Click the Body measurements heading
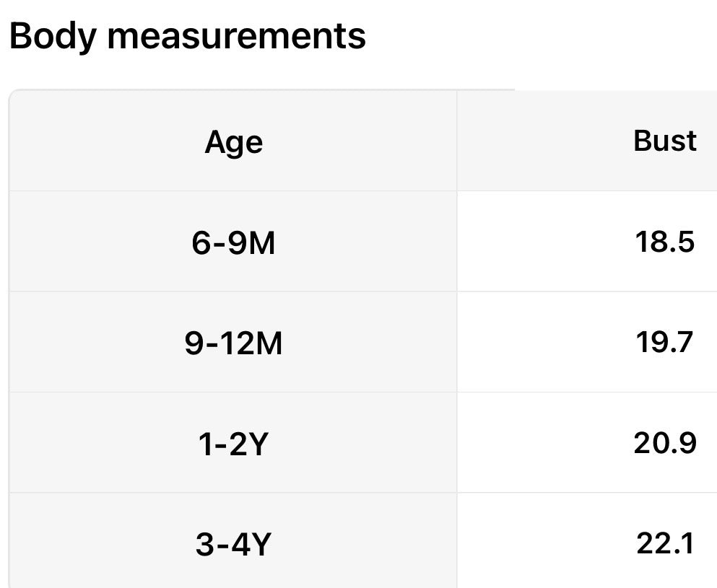 coord(188,36)
